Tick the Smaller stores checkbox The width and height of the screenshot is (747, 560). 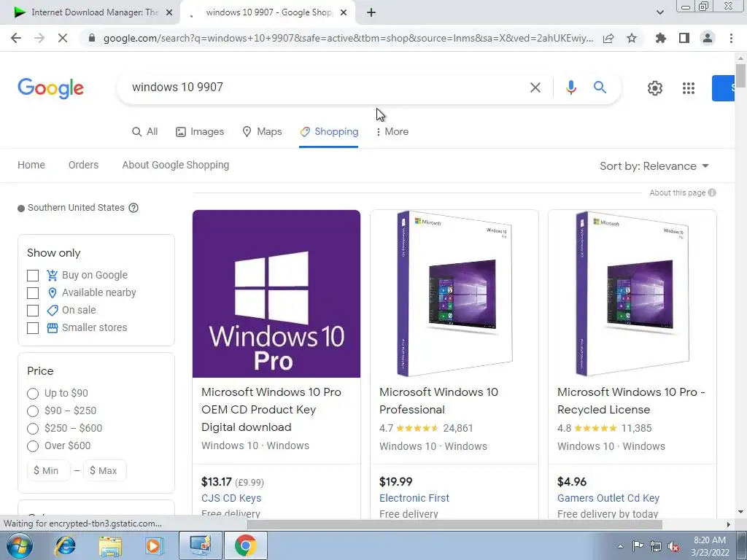pyautogui.click(x=33, y=328)
